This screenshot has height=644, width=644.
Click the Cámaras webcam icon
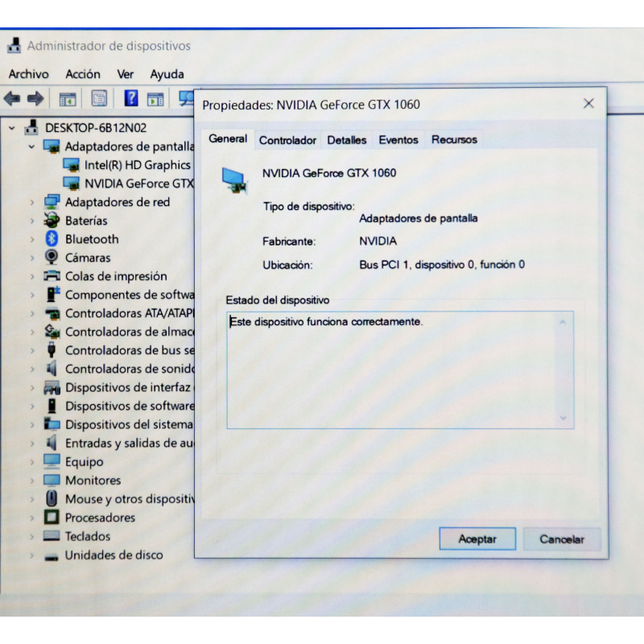(52, 258)
